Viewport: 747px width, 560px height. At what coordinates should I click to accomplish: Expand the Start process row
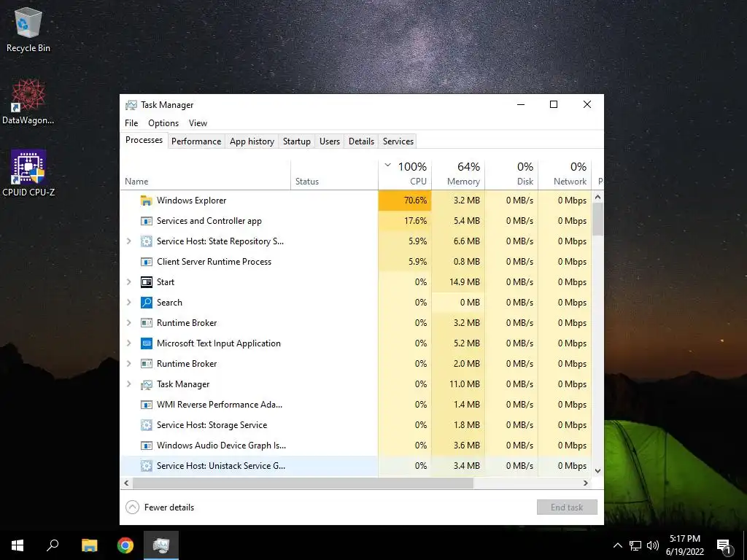click(128, 282)
